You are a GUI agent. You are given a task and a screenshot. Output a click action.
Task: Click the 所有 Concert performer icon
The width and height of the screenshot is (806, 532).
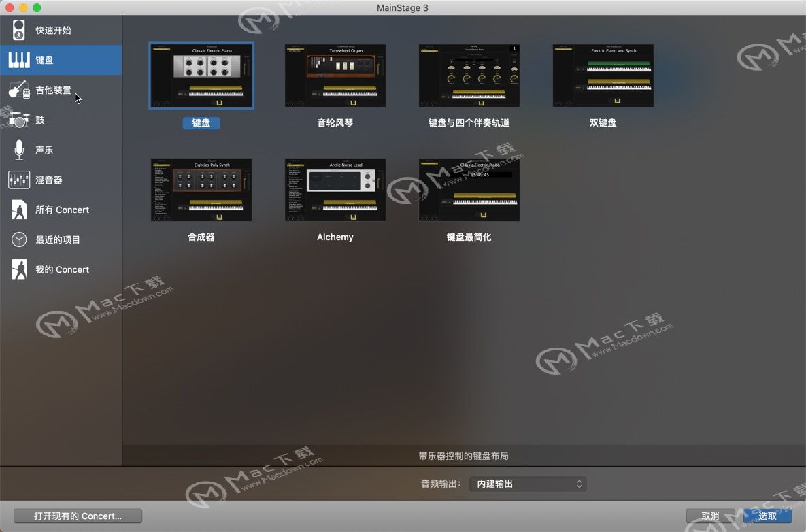point(19,210)
